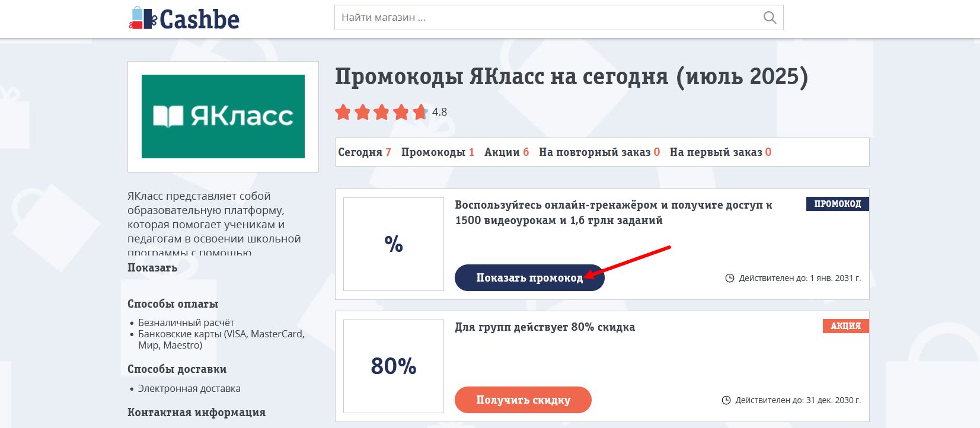The image size is (980, 428).
Task: Select the 'Промокоды 1' filter tab
Action: click(438, 152)
